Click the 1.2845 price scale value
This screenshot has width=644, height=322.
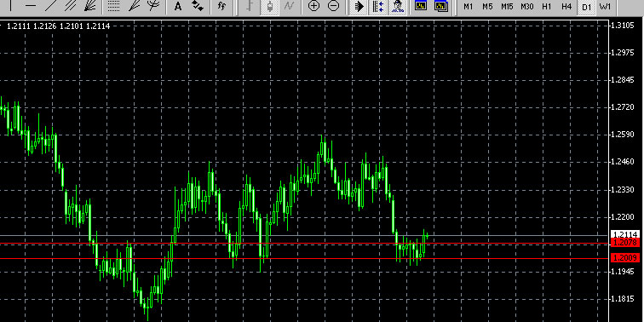623,80
